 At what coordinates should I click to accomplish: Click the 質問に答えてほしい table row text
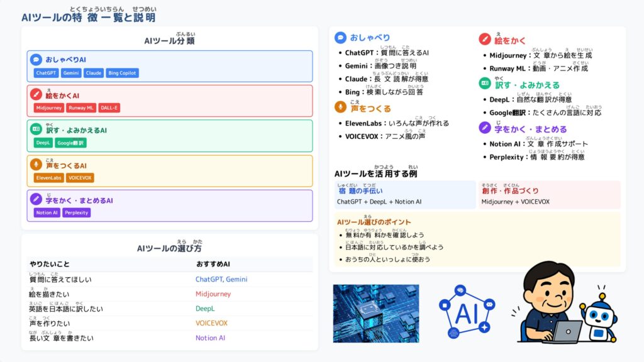coord(60,278)
